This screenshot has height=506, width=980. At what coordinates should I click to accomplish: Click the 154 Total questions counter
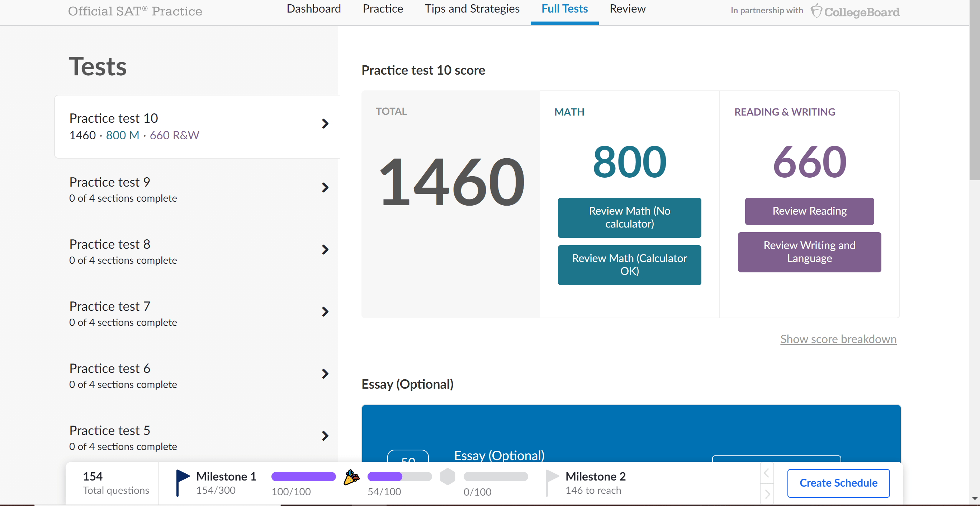116,483
